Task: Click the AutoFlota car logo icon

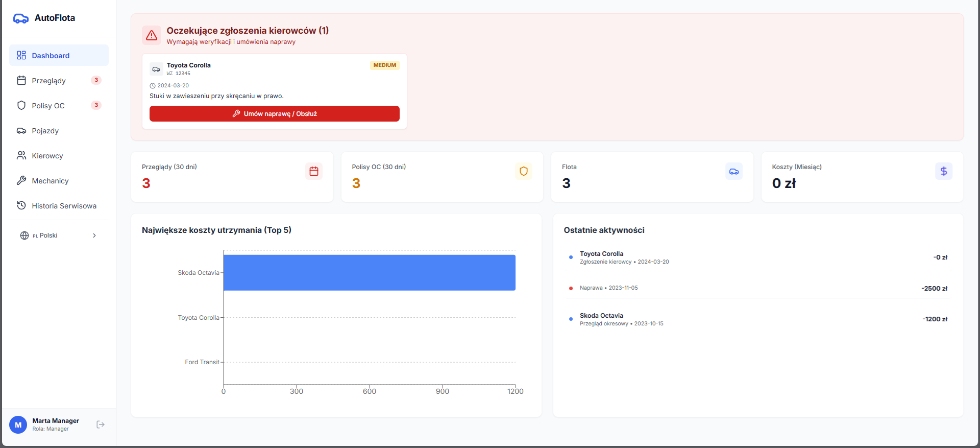Action: tap(21, 18)
